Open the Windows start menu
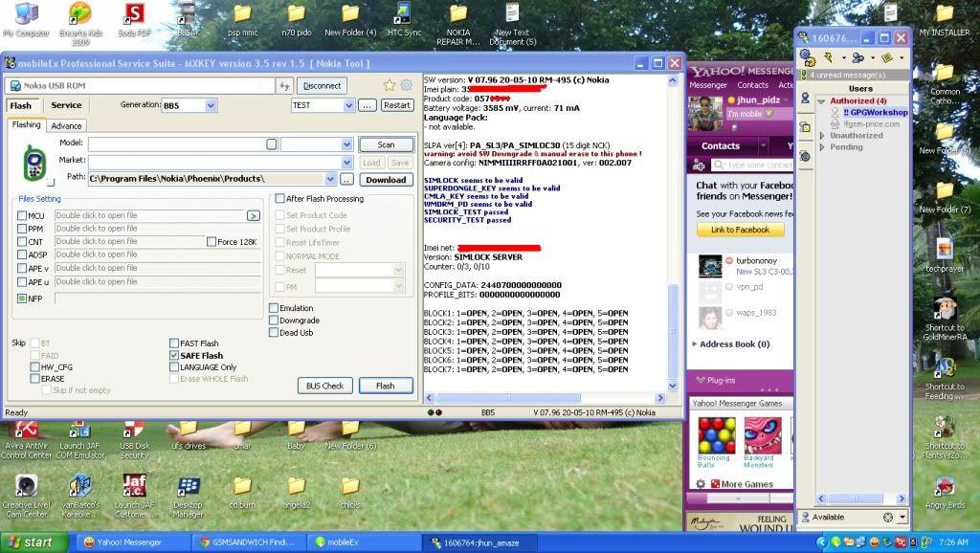Viewport: 980px width, 553px height. 34,542
